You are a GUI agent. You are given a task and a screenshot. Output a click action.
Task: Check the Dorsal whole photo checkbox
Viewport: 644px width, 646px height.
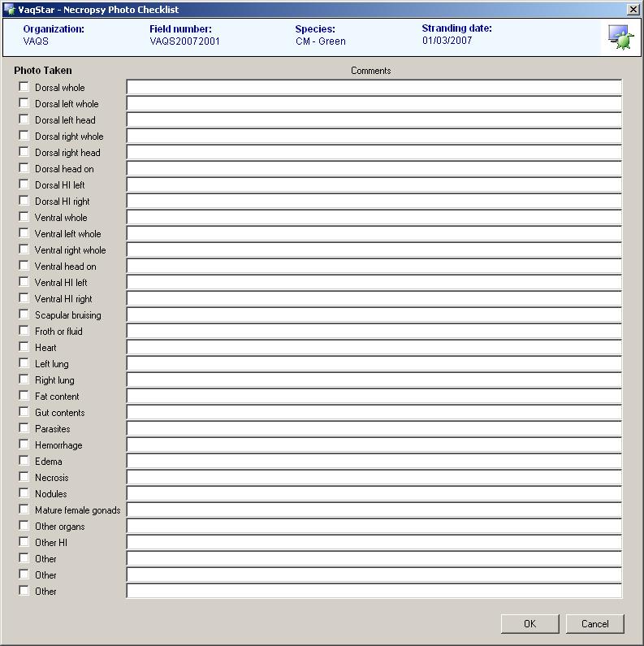24,87
